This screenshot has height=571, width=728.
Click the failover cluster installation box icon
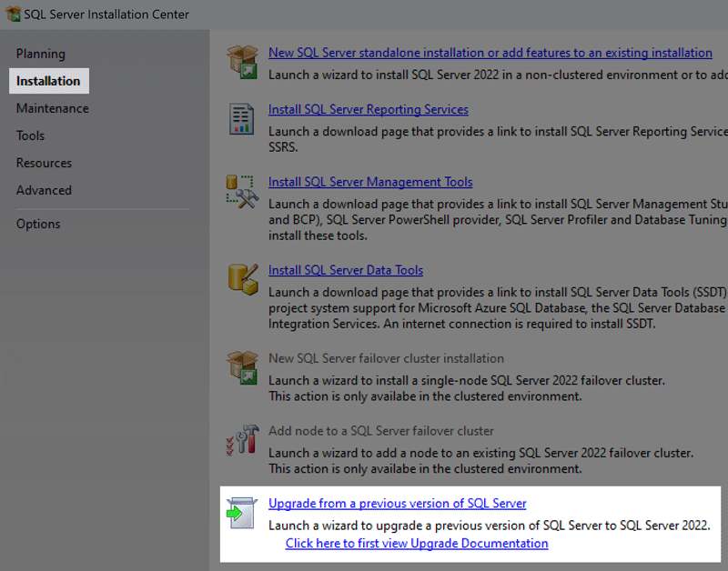pyautogui.click(x=242, y=368)
